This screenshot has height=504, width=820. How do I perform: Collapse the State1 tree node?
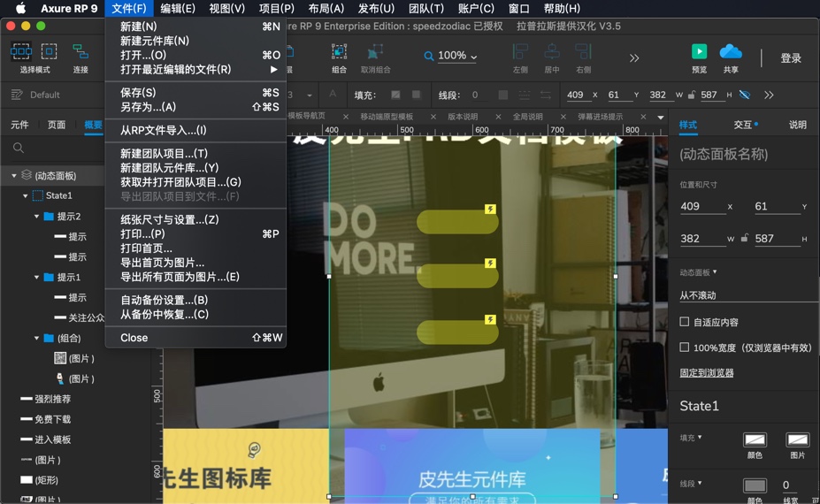25,196
